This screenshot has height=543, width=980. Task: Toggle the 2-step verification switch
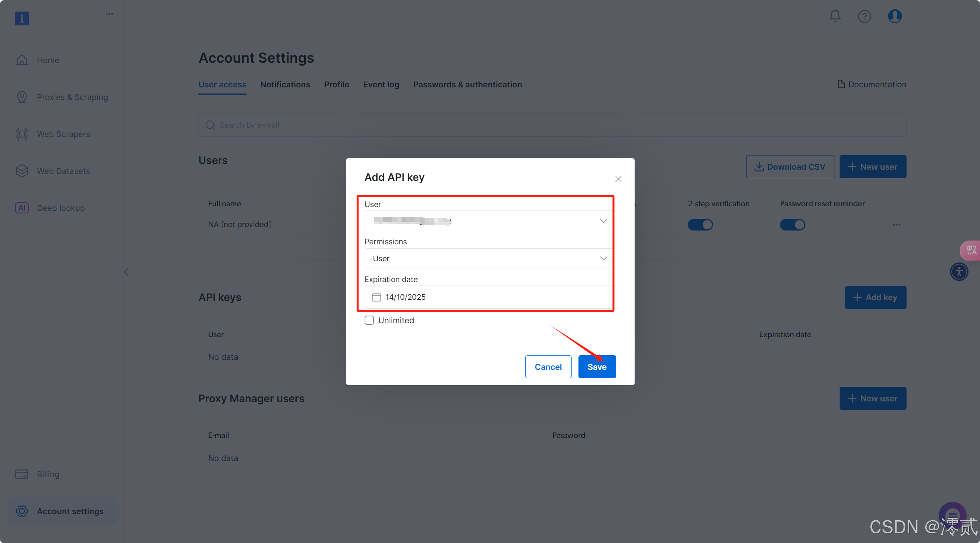pyautogui.click(x=700, y=224)
